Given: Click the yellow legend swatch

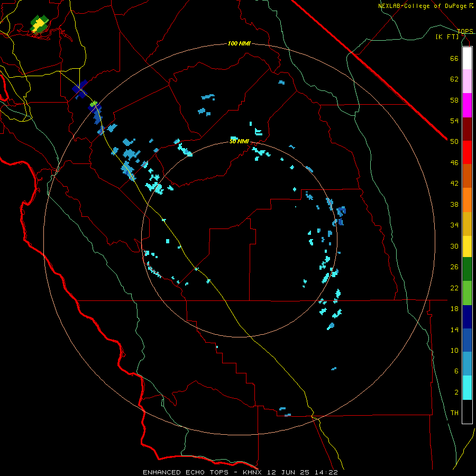Looking at the screenshot, I should (x=467, y=246).
